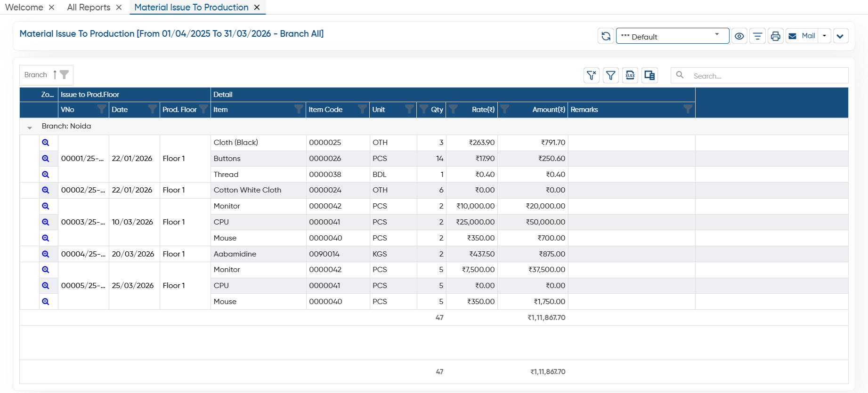The height and width of the screenshot is (393, 868).
Task: Filter the Item Code column
Action: coord(362,109)
